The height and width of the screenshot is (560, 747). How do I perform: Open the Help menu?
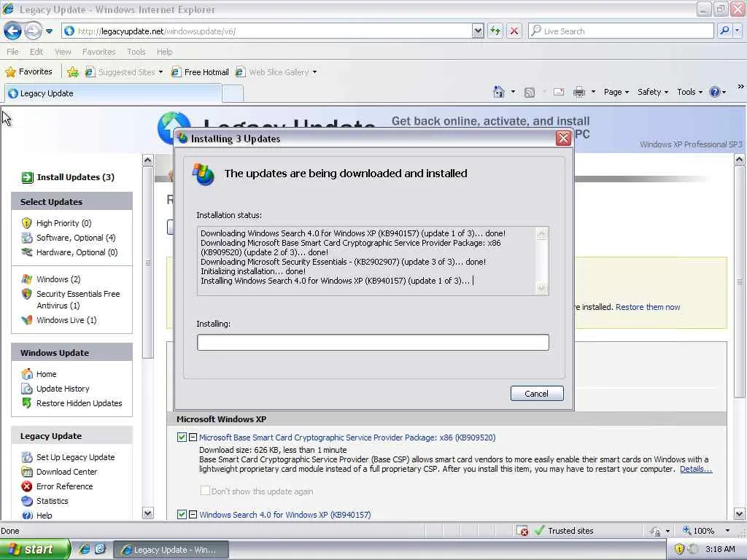164,52
